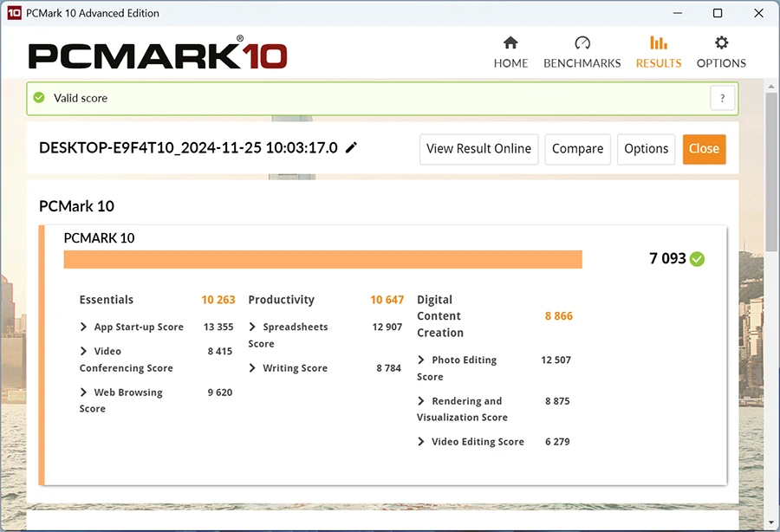Expand the Rendering and Visualization Score
Image resolution: width=780 pixels, height=532 pixels.
[x=422, y=401]
